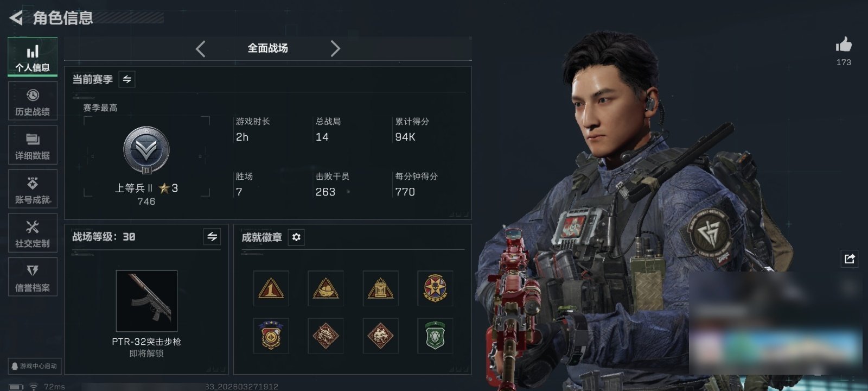Click the PTR-32突击步枪 weapon thumbnail
This screenshot has height=391, width=868.
tap(146, 301)
